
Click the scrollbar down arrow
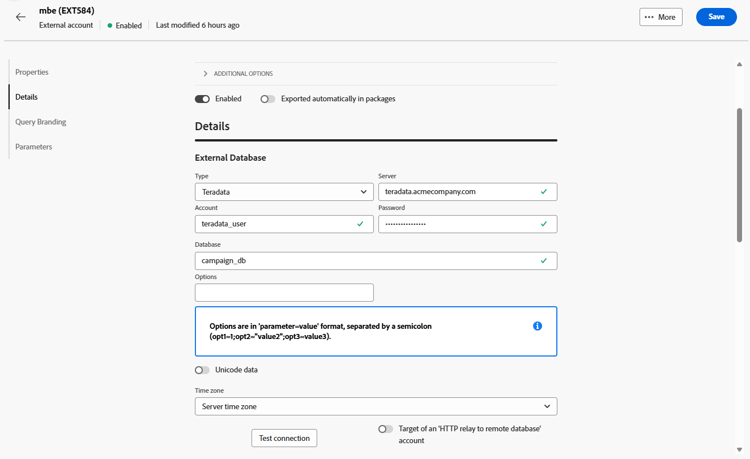(x=739, y=450)
